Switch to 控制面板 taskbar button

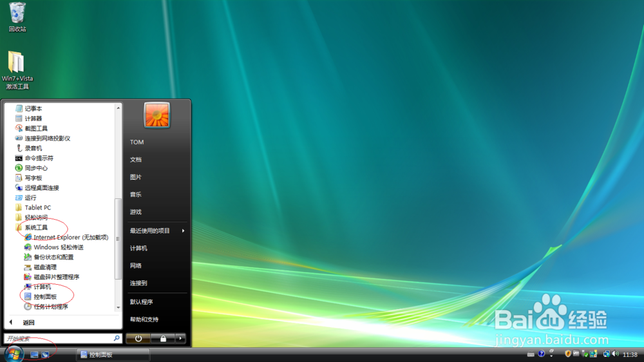(x=113, y=355)
